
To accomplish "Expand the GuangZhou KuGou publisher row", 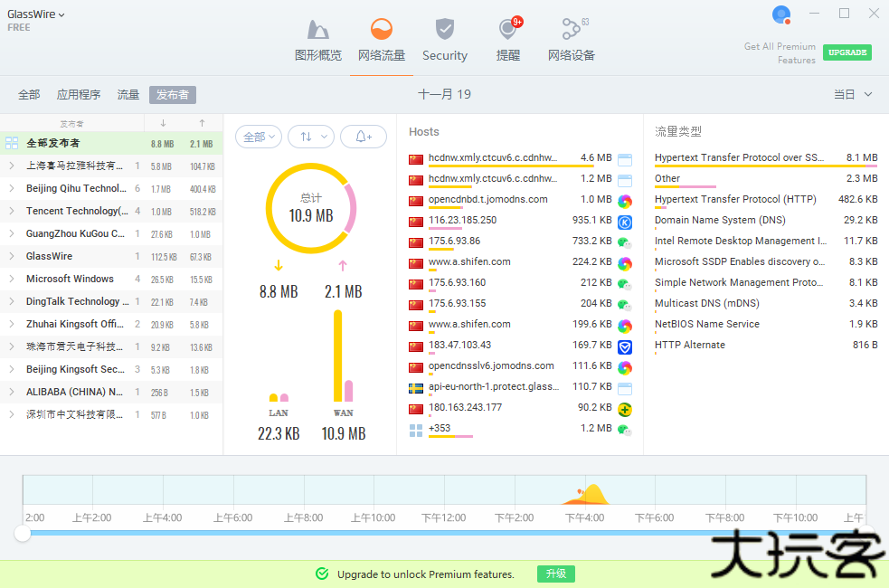I will pos(12,233).
